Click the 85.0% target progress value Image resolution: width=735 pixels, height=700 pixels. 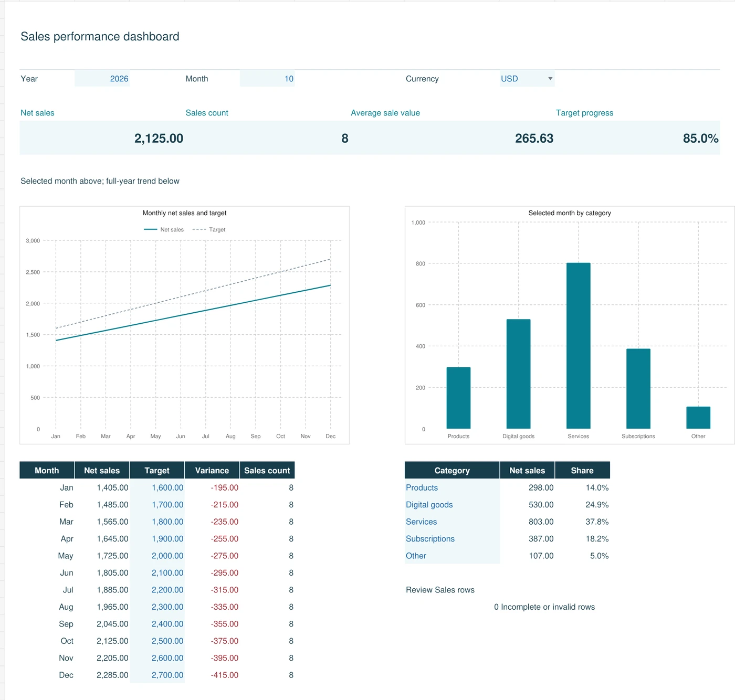pyautogui.click(x=700, y=139)
